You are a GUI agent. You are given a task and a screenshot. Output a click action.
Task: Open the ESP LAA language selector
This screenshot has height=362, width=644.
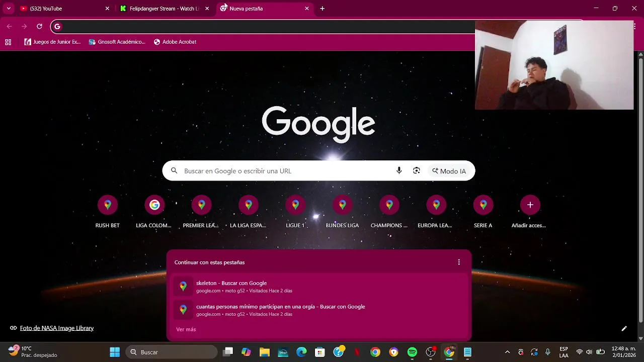(x=564, y=352)
